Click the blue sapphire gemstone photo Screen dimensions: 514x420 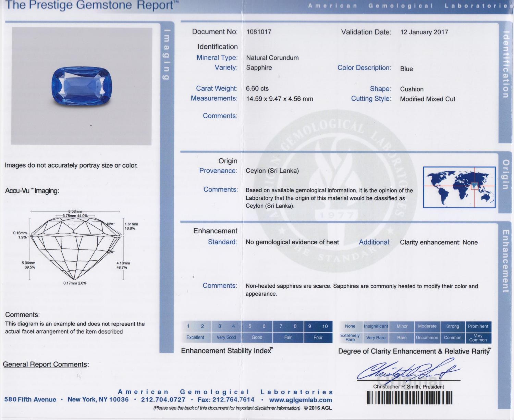tap(82, 86)
